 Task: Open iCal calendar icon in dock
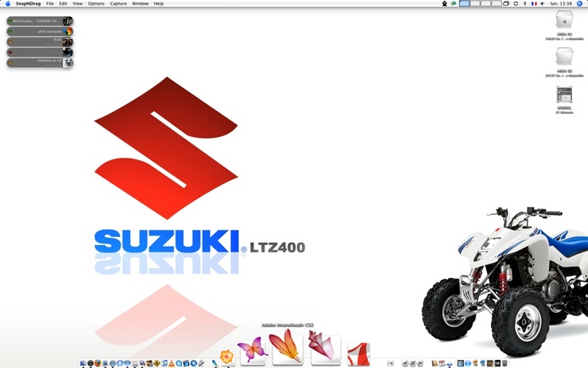tap(442, 363)
